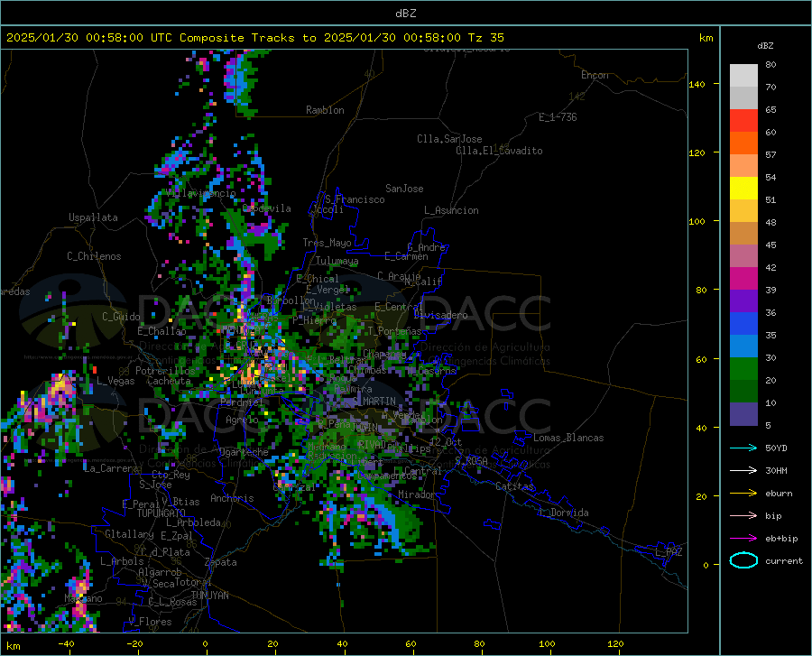The image size is (812, 656).
Task: Click the Potrerillos map label
Action: (165, 371)
